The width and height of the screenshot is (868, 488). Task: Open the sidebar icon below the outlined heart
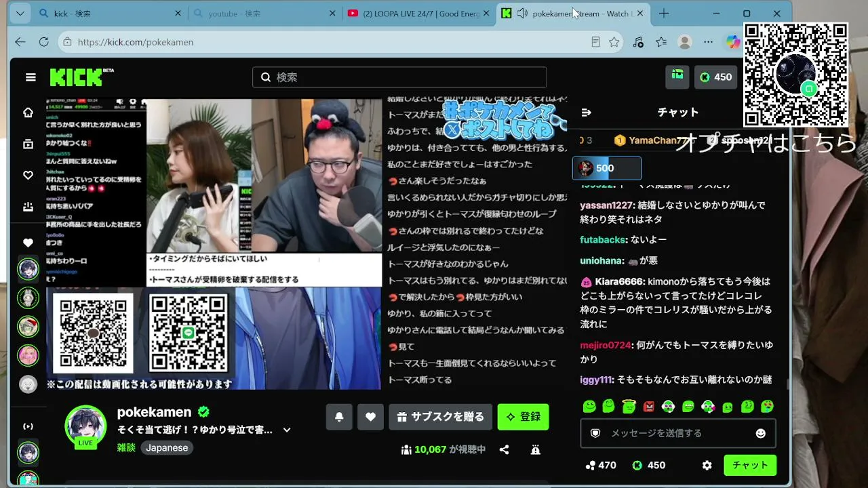[x=28, y=206]
